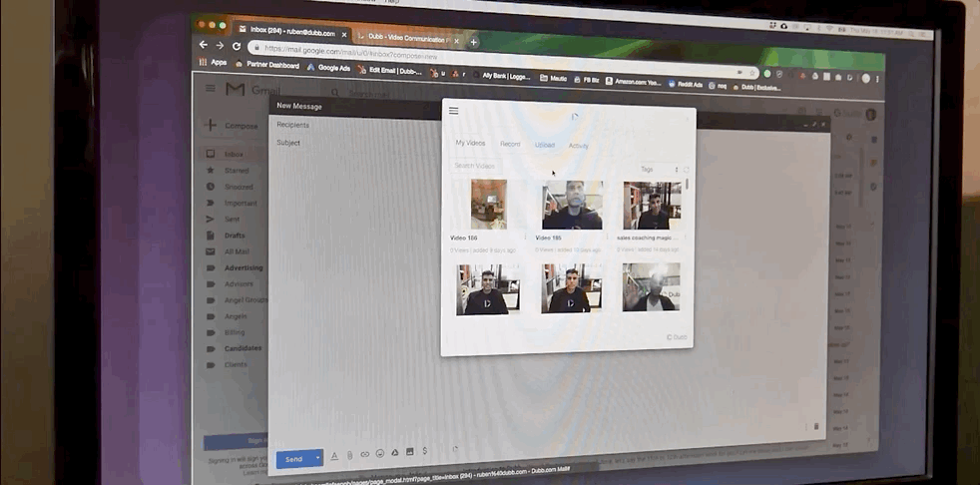
Task: Click the Video 186 title text
Action: (463, 238)
